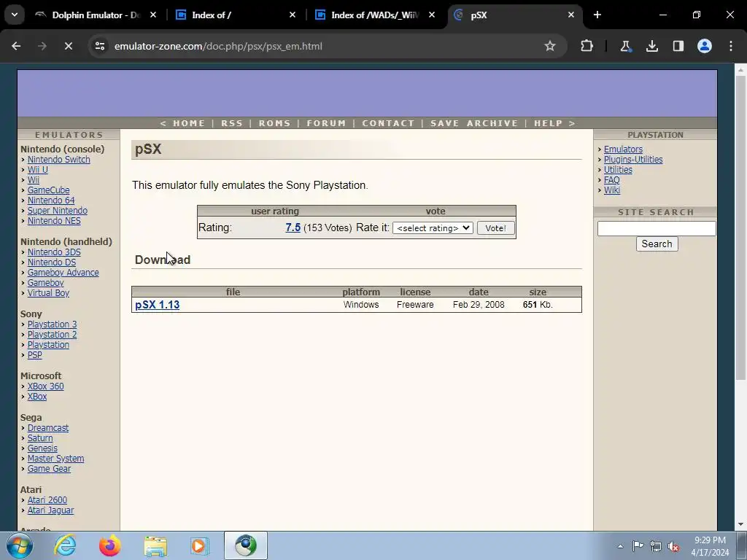
Task: Open Chrome Labs flask icon
Action: [x=625, y=46]
